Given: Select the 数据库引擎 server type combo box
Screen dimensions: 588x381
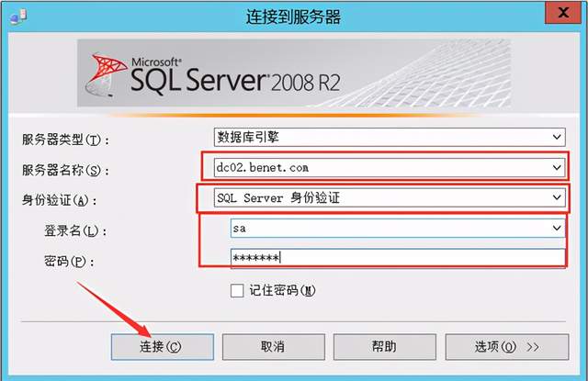Looking at the screenshot, I should pos(390,137).
